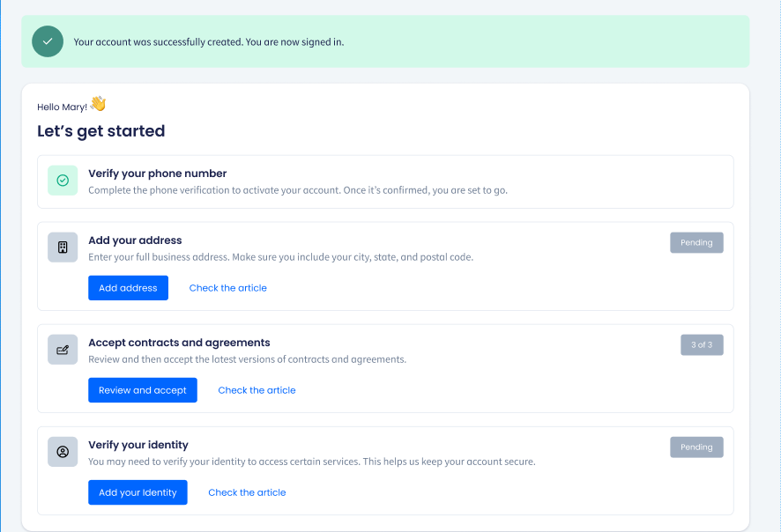Click the contract signing icon beside Accept contracts
Image resolution: width=781 pixels, height=532 pixels.
click(63, 349)
